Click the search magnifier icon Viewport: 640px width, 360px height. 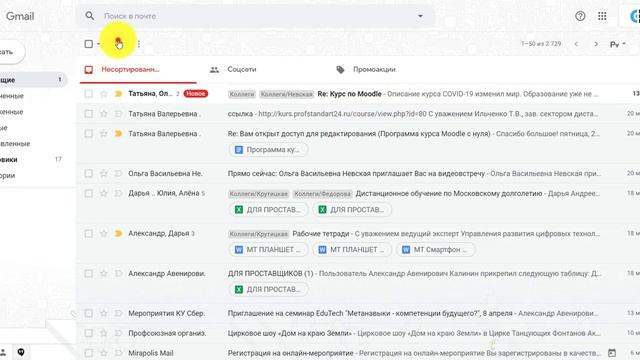[89, 16]
